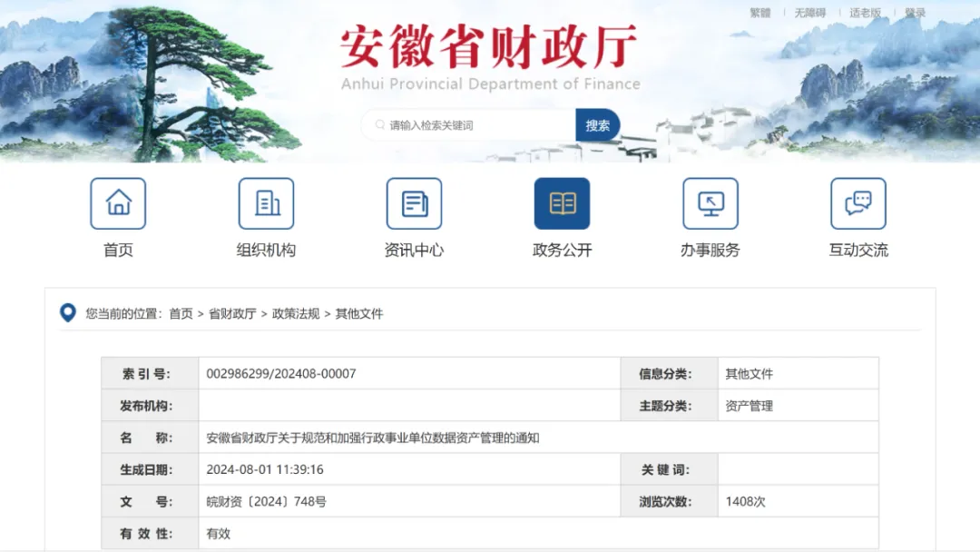980x552 pixels.
Task: Click the 互动交流 chat bubble icon
Action: point(857,203)
